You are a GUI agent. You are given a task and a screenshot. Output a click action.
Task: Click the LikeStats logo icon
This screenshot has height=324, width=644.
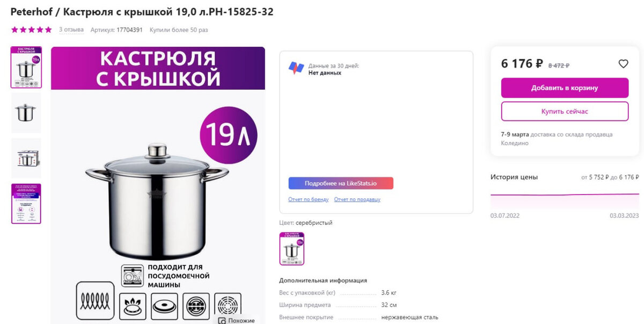[x=296, y=68]
